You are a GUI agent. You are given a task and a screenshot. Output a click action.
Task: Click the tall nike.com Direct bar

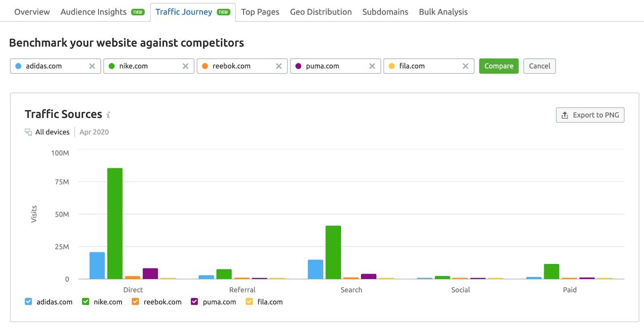[x=115, y=223]
